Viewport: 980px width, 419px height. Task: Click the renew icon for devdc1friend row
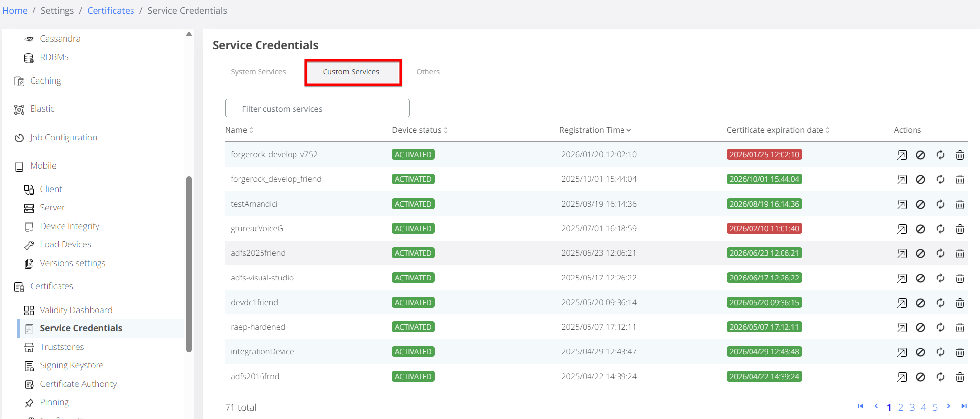tap(940, 303)
